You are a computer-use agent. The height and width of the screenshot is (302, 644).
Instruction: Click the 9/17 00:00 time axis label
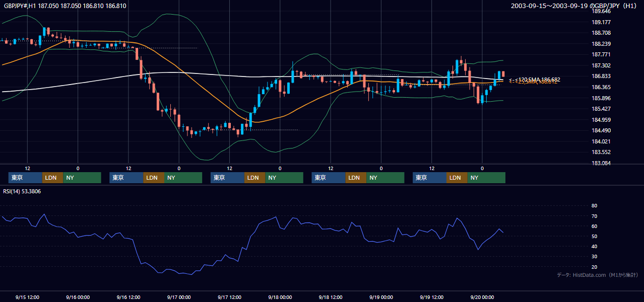(179, 297)
